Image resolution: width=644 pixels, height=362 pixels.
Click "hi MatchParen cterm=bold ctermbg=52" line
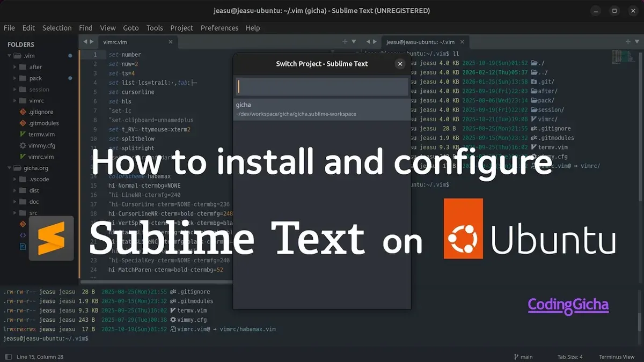point(165,270)
